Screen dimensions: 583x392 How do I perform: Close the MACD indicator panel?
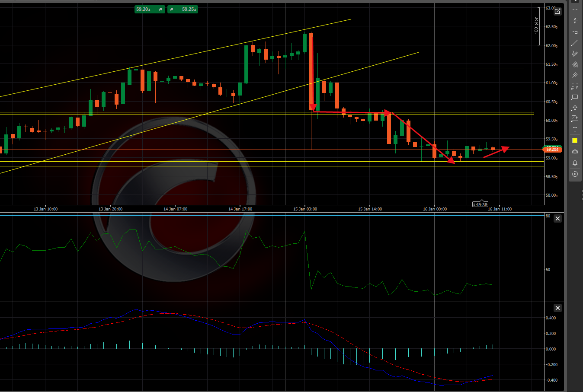[557, 308]
